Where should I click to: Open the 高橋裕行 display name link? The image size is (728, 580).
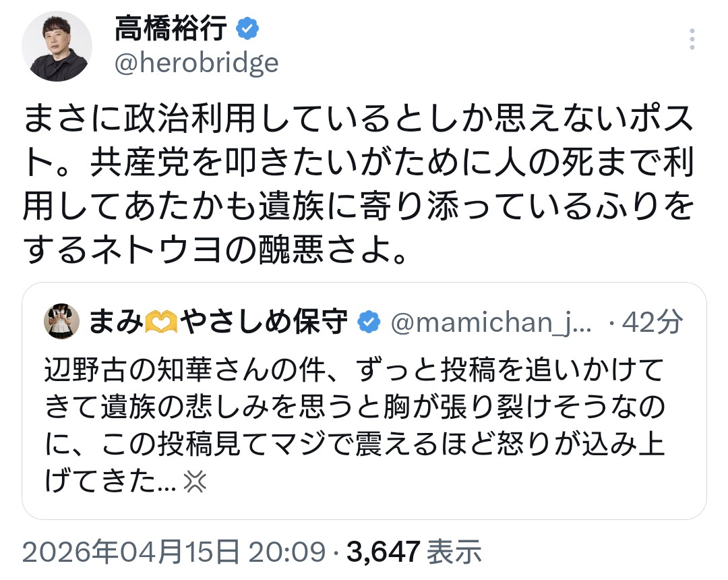click(x=173, y=29)
